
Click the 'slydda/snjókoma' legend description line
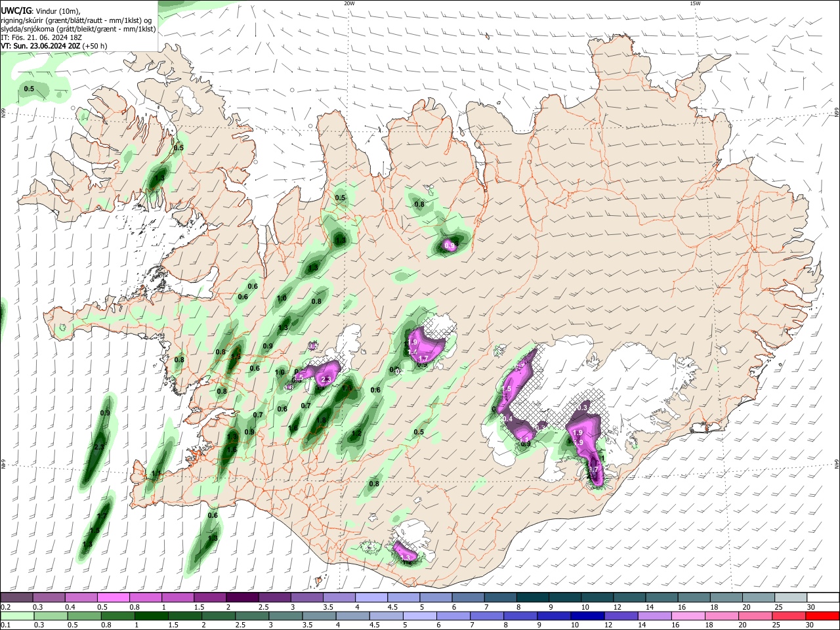pyautogui.click(x=79, y=29)
